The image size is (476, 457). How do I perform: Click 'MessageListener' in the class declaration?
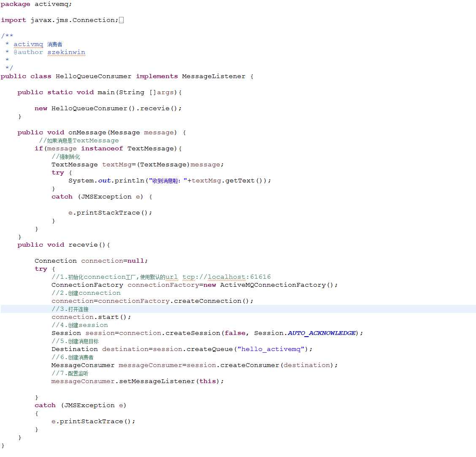coord(214,76)
